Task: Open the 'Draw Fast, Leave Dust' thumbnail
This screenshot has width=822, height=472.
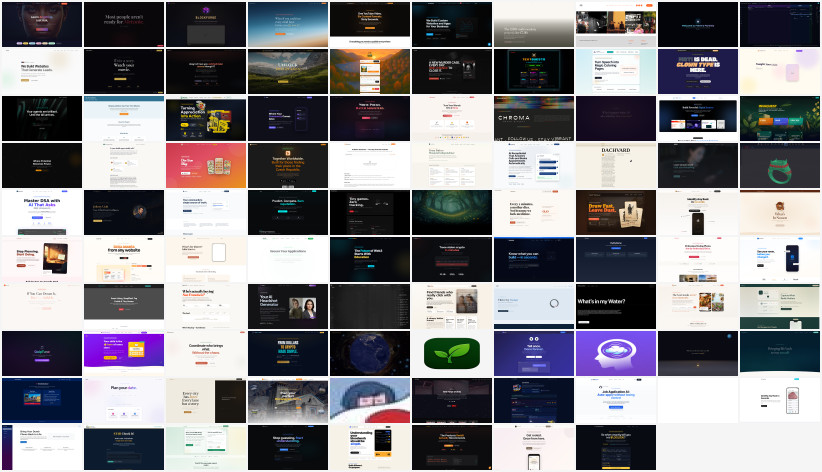Action: click(616, 213)
